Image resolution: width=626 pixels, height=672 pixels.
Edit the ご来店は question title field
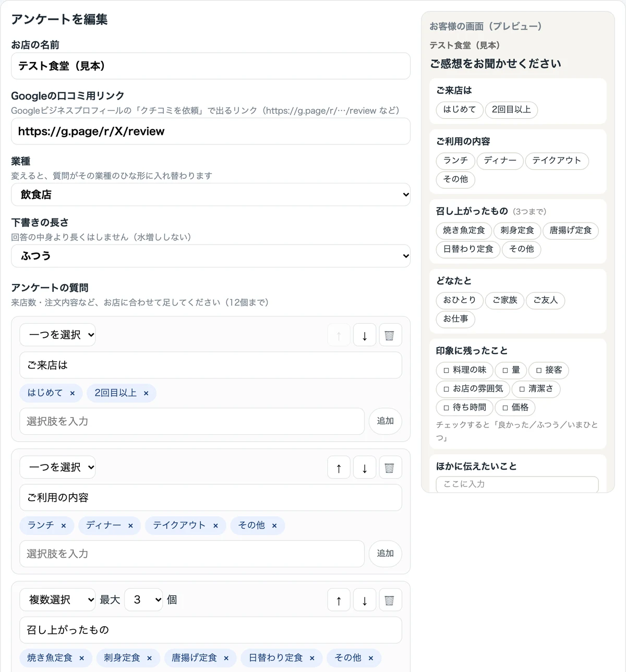point(211,365)
